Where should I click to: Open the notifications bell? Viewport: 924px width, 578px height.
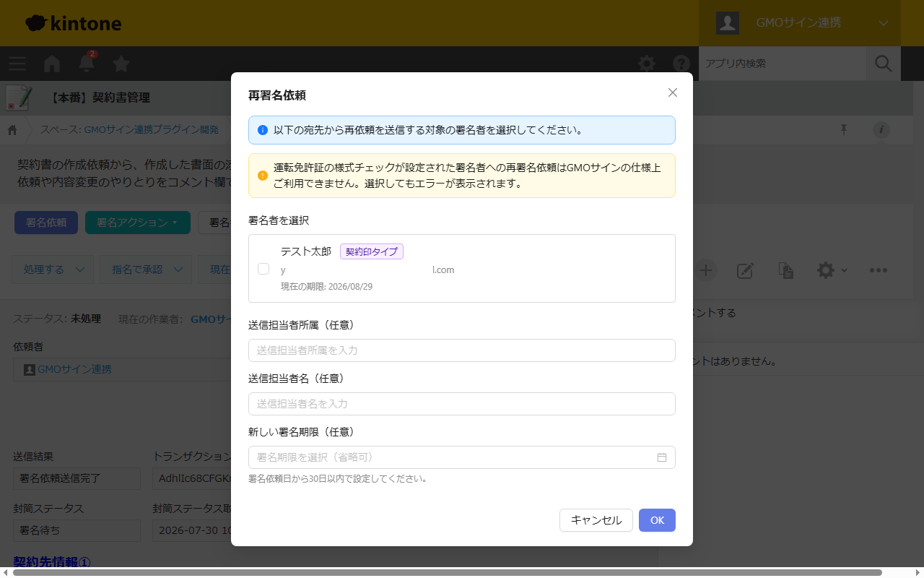click(x=87, y=63)
